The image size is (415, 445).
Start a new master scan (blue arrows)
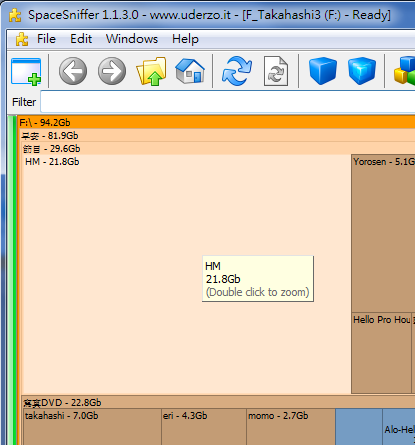click(237, 71)
